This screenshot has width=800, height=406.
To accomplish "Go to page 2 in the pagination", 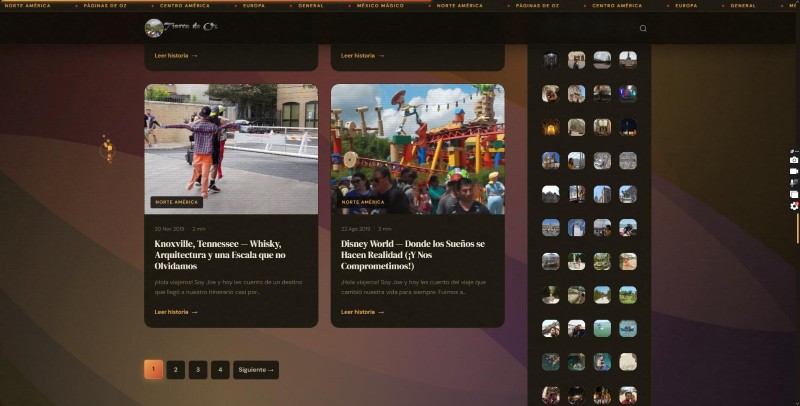I will 176,369.
